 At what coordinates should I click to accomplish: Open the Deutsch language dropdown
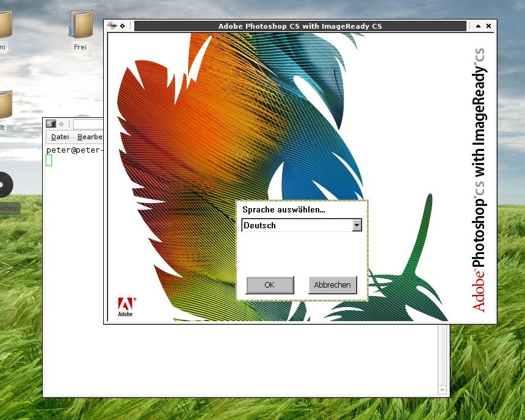(357, 225)
